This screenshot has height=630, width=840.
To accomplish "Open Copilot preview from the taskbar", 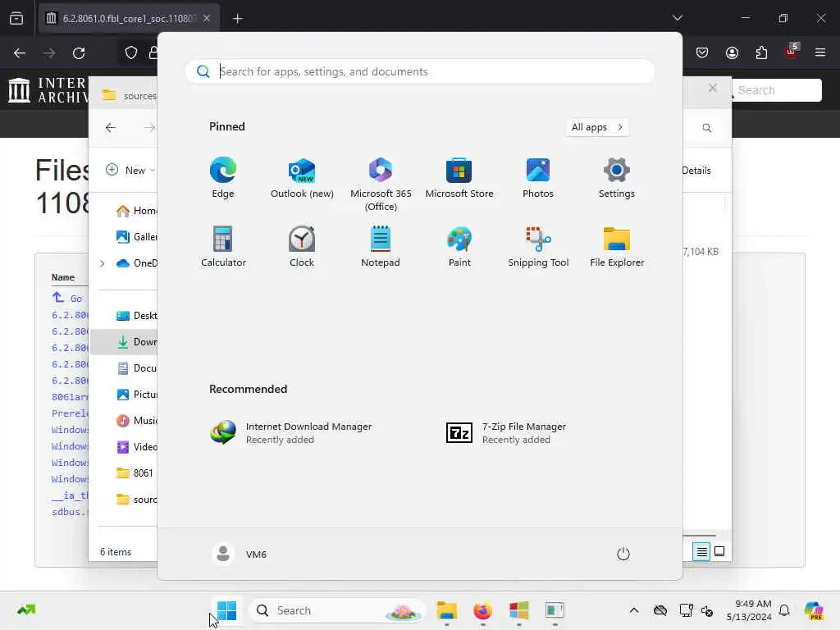I will point(813,610).
